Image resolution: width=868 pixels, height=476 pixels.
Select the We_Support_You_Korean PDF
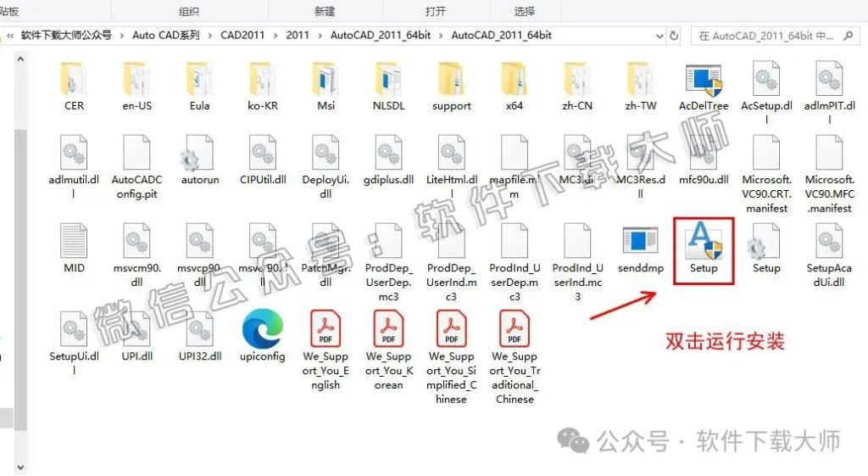388,350
